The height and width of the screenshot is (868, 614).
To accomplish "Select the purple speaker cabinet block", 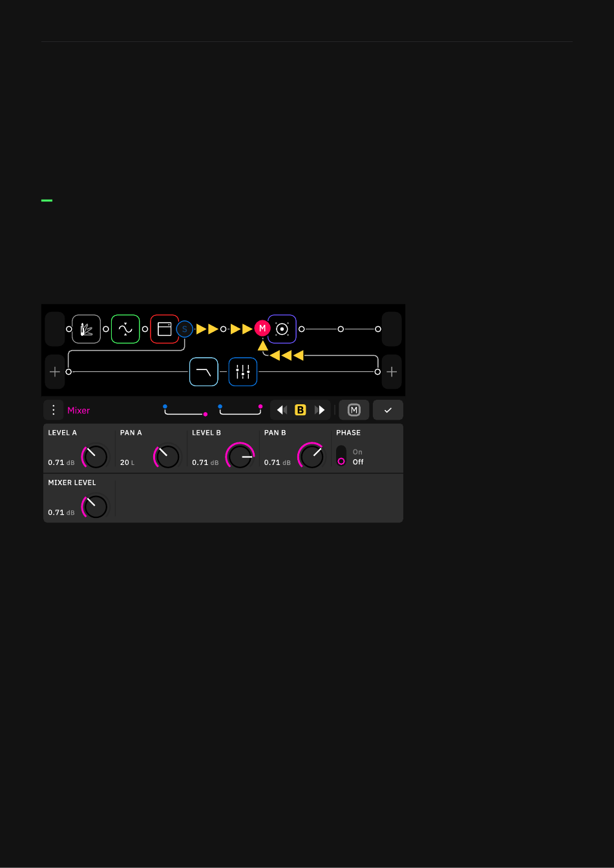I will pyautogui.click(x=282, y=329).
